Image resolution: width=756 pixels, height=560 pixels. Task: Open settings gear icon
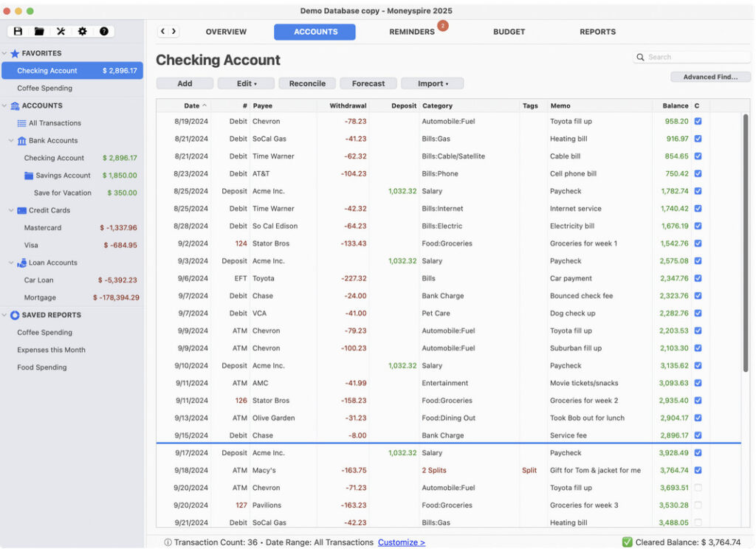tap(83, 31)
